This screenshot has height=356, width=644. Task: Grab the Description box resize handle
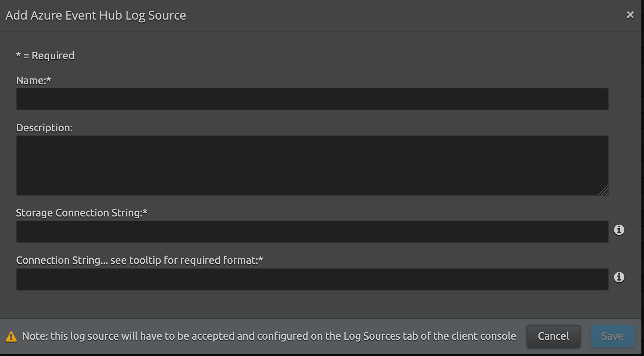click(603, 191)
